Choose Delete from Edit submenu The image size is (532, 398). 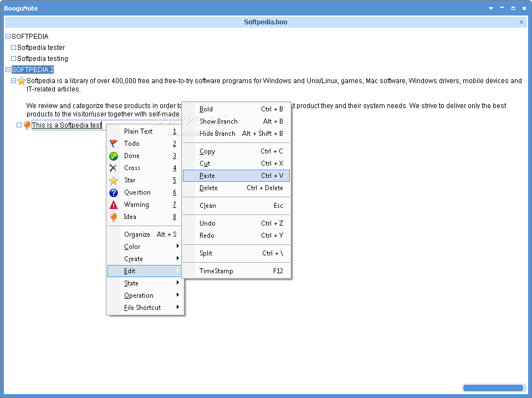click(x=237, y=188)
